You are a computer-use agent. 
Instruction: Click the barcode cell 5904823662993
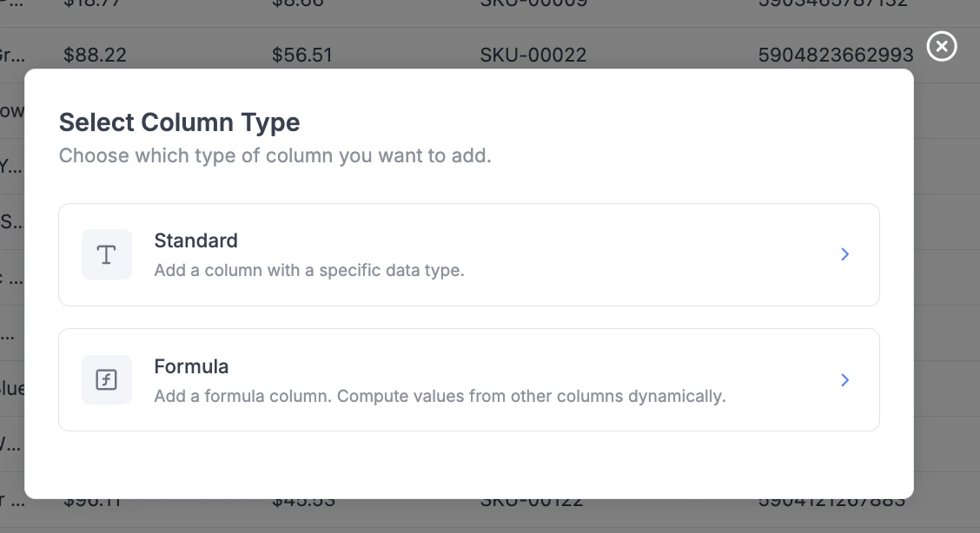[835, 56]
